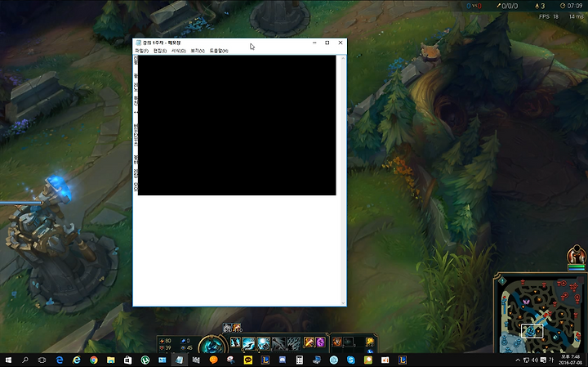Maximize the Notepad window
The height and width of the screenshot is (367, 588).
tap(327, 43)
